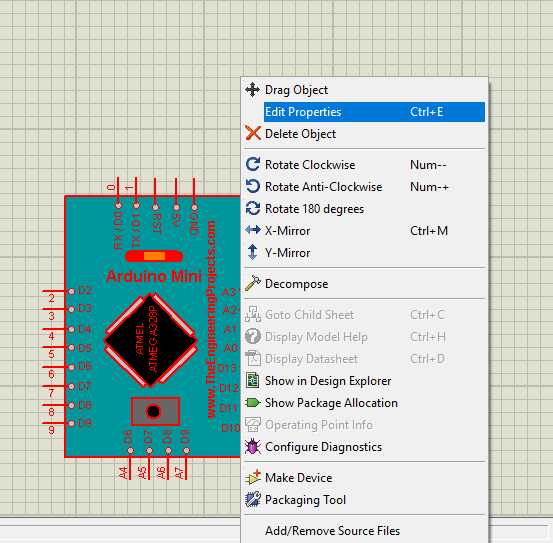553x543 pixels.
Task: Click the red X Delete Object icon
Action: point(253,133)
